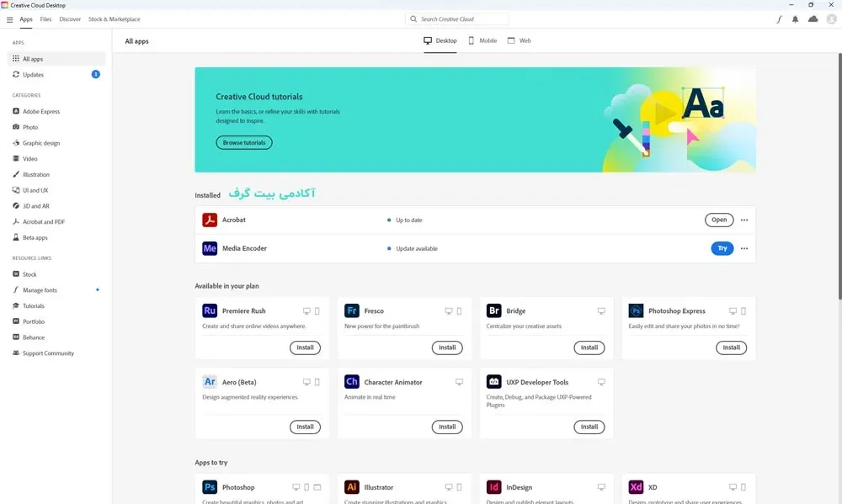
Task: Install Bridge
Action: click(x=589, y=347)
